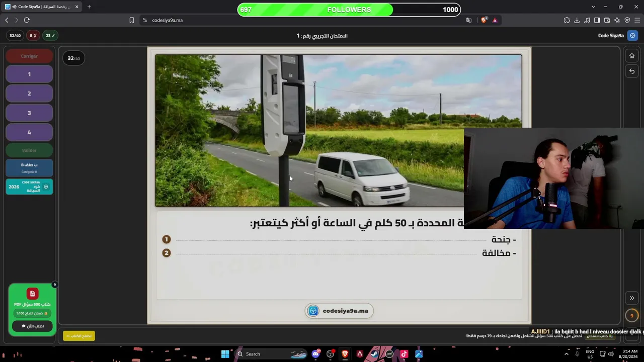Open the Brave Wallet icon
Screen dimensions: 644x362
[607, 20]
